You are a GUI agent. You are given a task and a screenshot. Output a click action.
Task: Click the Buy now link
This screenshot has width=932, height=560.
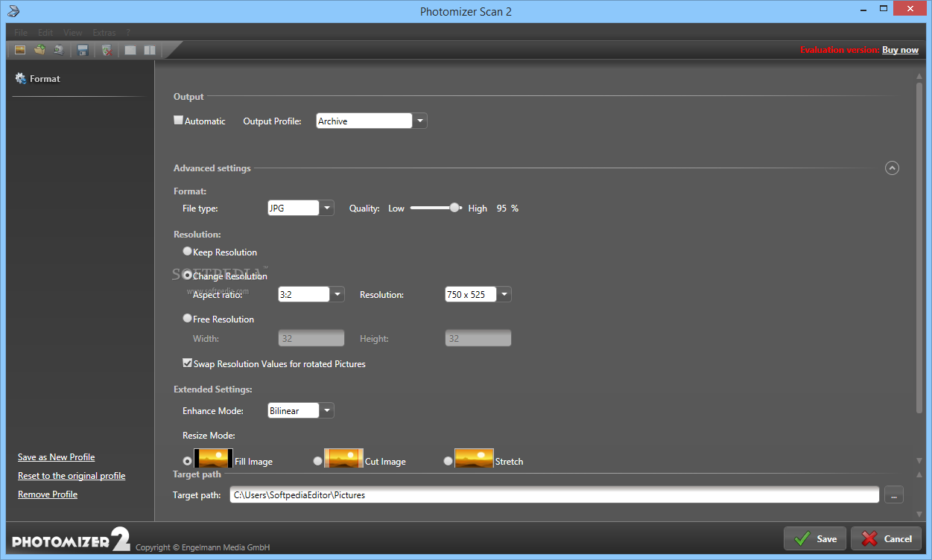900,50
